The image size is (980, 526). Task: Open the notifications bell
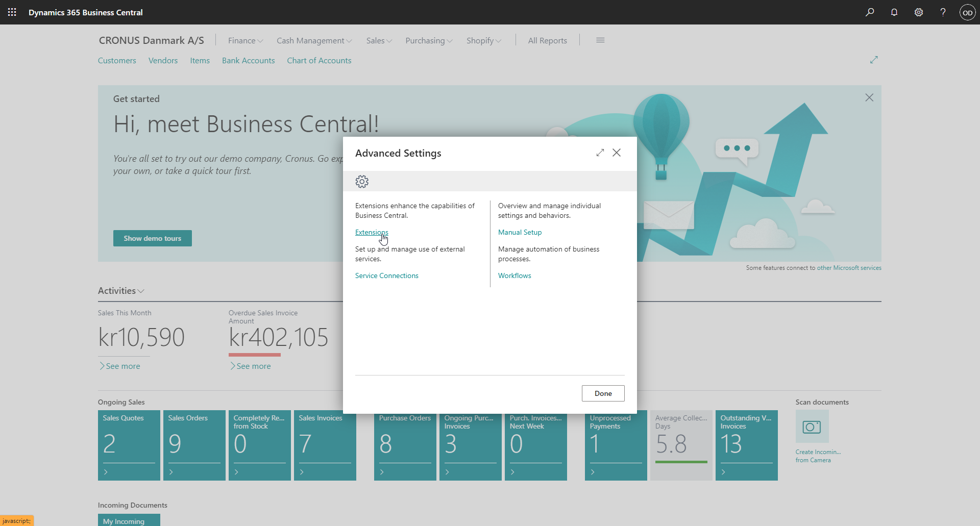pos(894,12)
